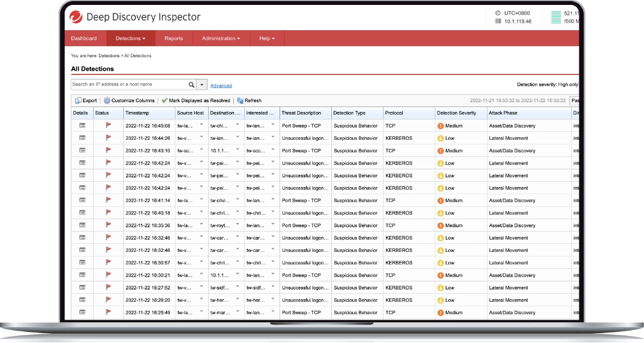
Task: Click status flag of 18:43:10 row
Action: tap(108, 150)
